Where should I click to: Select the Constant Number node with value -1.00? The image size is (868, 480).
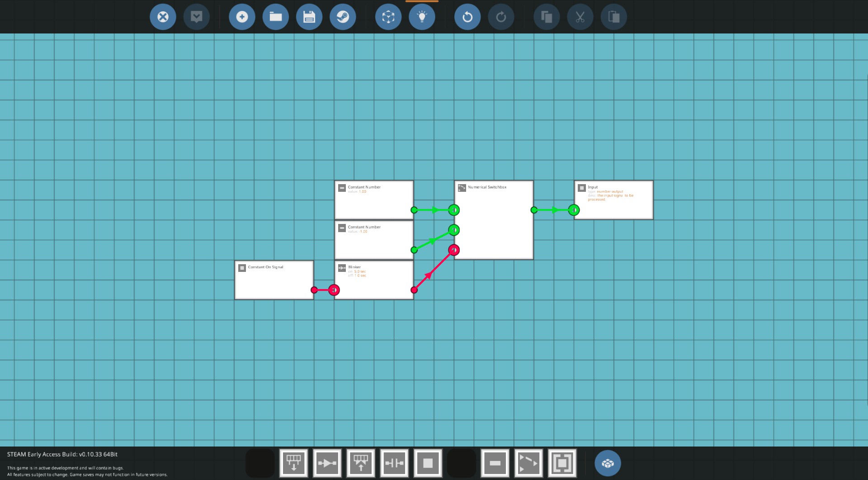click(374, 240)
